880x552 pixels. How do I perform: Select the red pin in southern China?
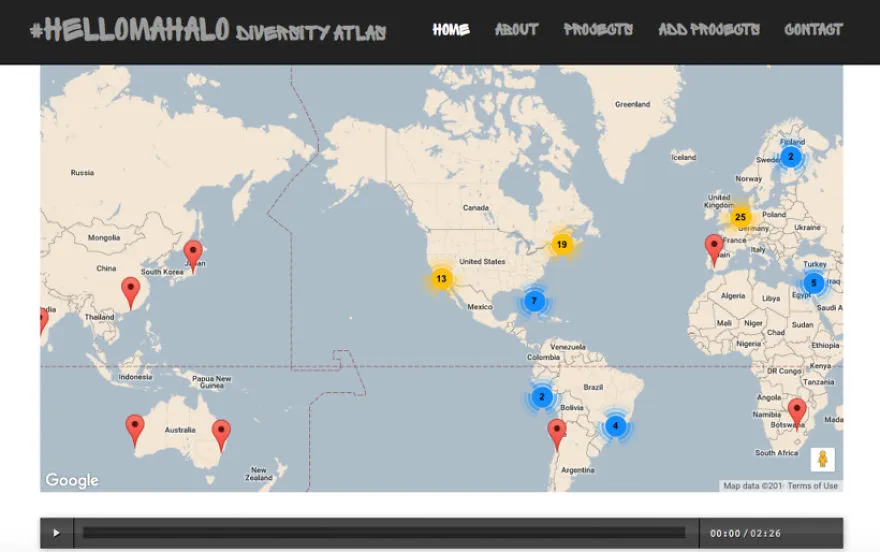pos(131,292)
